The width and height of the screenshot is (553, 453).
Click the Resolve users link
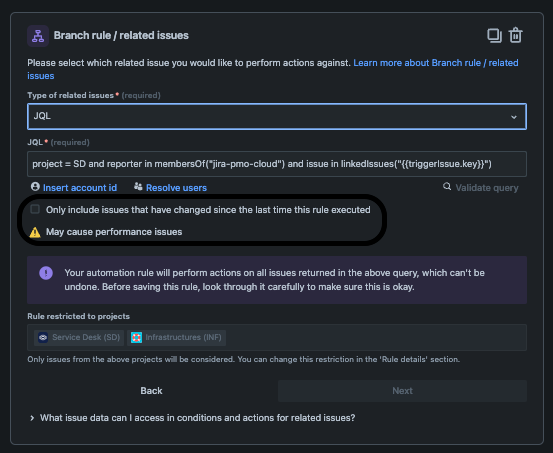coord(176,188)
